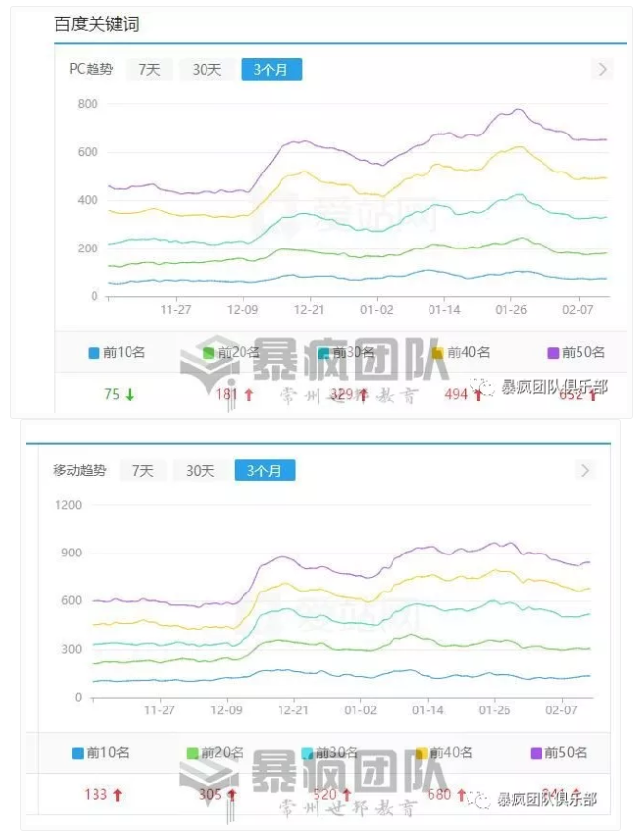The height and width of the screenshot is (840, 636).
Task: Expand 移动趋势 panel with right chevron
Action: (x=584, y=470)
